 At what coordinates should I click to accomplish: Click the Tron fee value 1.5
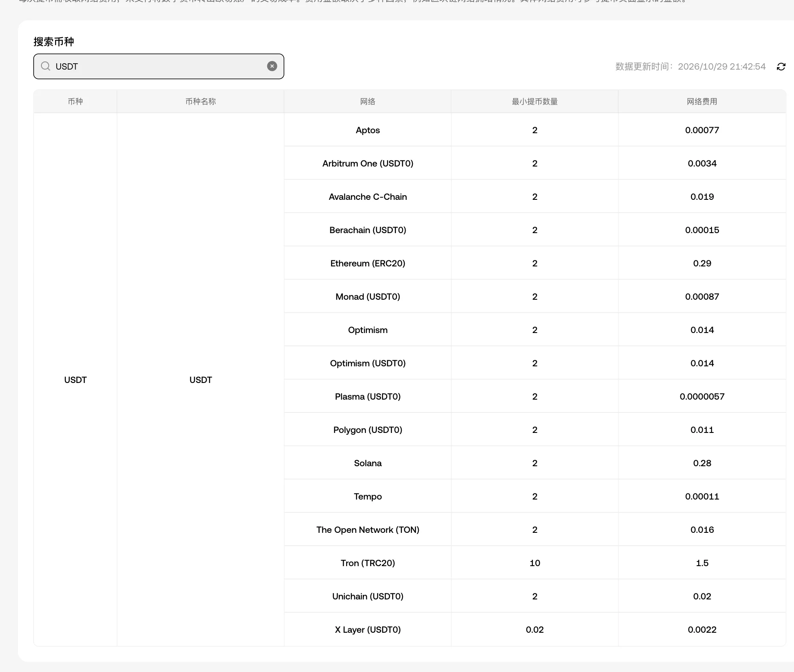pos(702,563)
